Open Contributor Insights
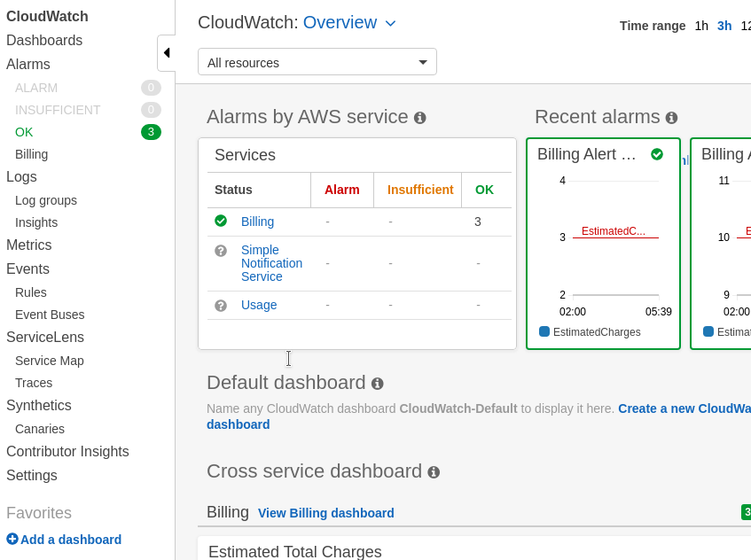 coord(67,451)
